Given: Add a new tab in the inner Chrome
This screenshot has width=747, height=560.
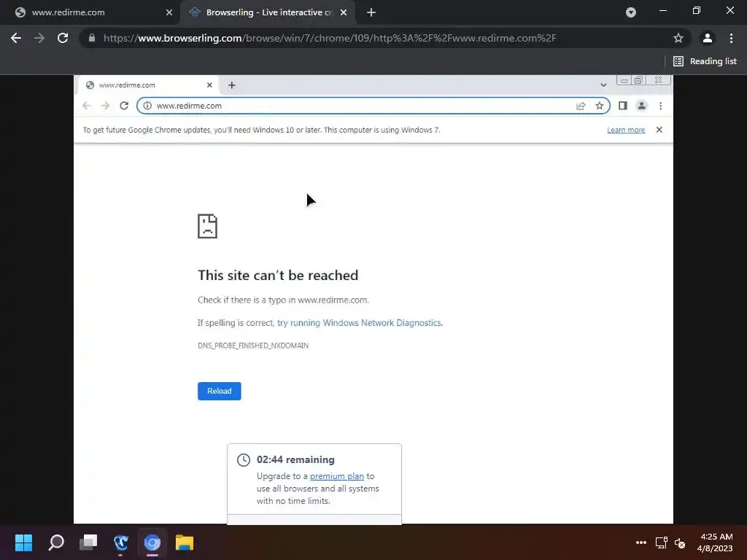Looking at the screenshot, I should coord(231,85).
